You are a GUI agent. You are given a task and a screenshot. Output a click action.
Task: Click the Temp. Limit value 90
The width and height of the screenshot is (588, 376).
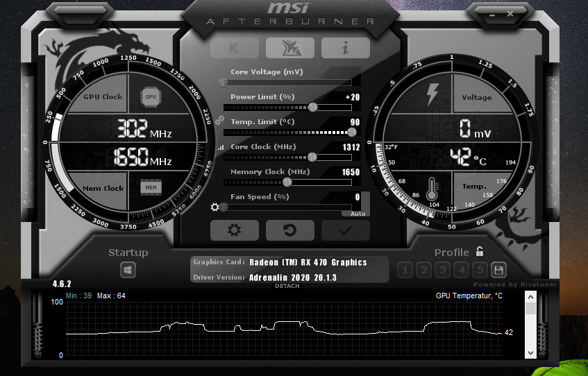point(355,123)
